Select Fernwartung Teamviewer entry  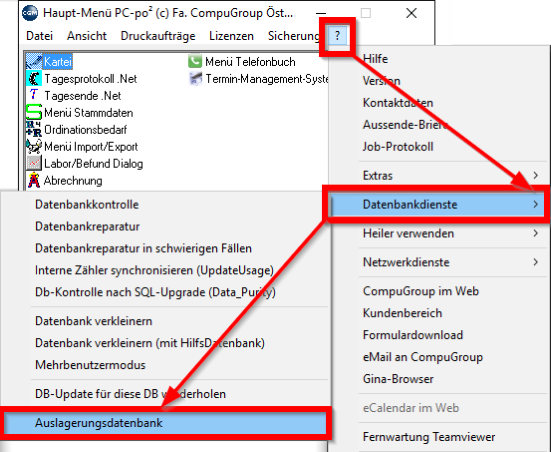[x=429, y=437]
